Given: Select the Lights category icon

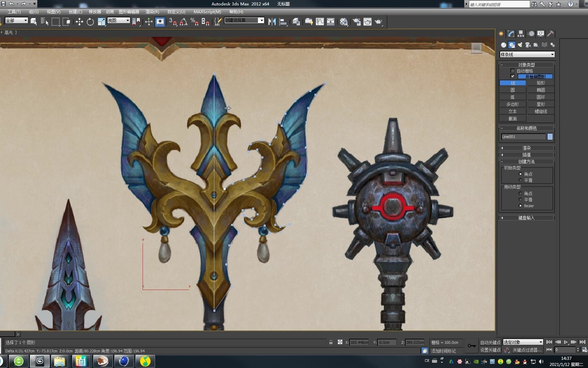Looking at the screenshot, I should coord(520,45).
